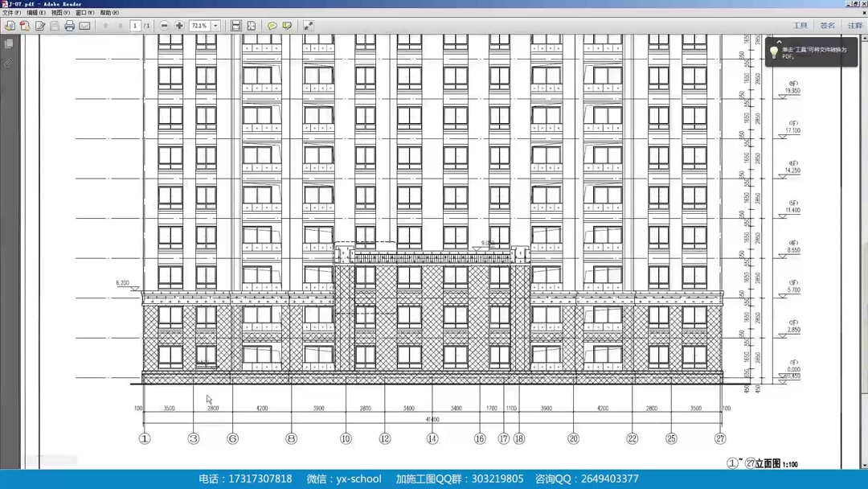Zoom out with the minus icon
Image resolution: width=868 pixels, height=489 pixels.
pyautogui.click(x=164, y=25)
